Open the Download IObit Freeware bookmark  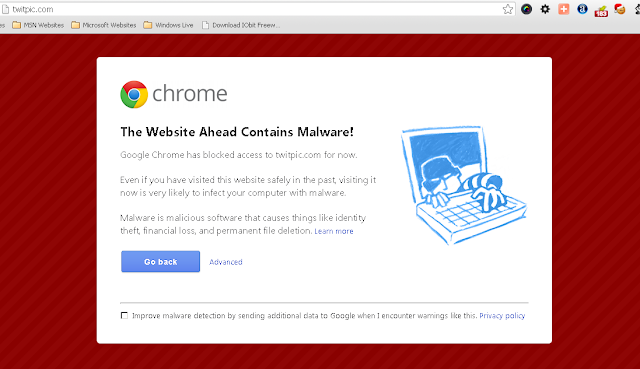tap(241, 25)
